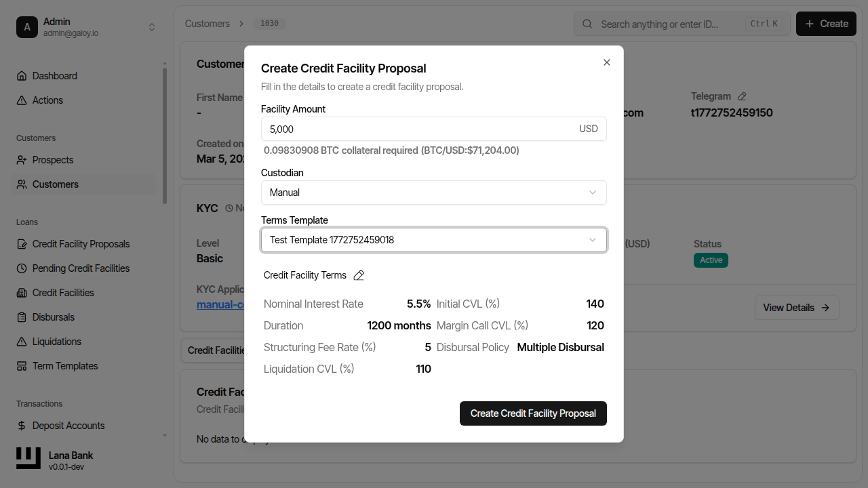
Task: Navigate to Credit Facility Proposals
Action: 80,243
